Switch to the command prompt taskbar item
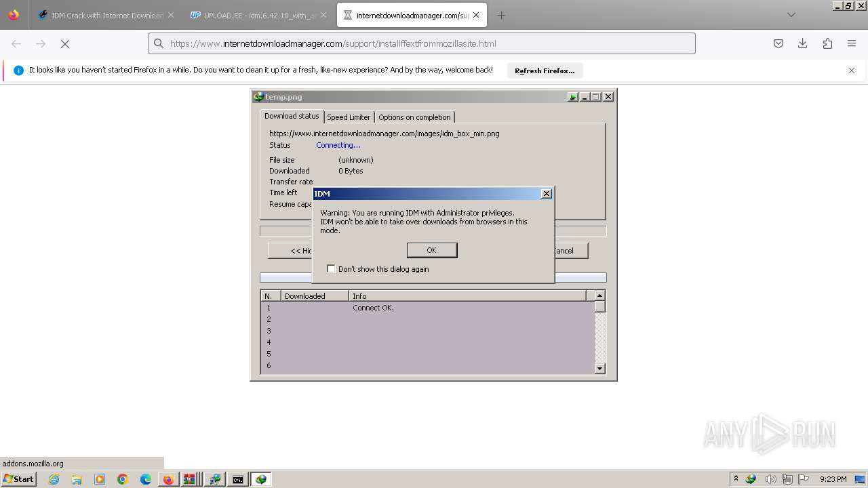Screen dimensions: 868x488 238,479
